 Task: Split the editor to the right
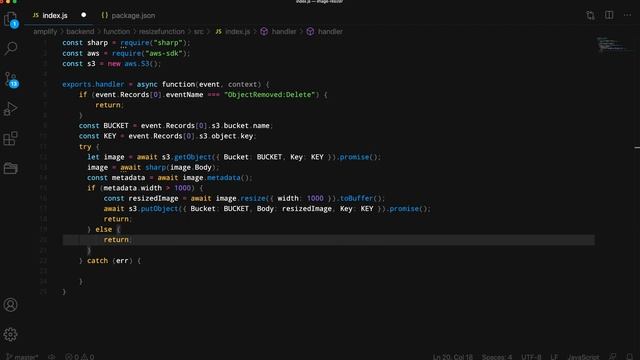click(609, 15)
